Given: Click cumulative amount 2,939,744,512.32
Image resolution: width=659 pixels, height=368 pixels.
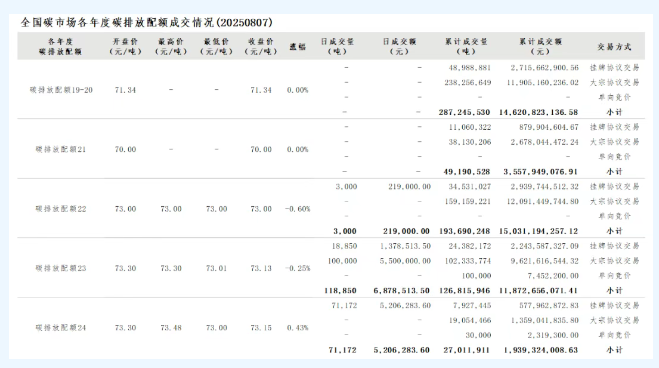Looking at the screenshot, I should pyautogui.click(x=545, y=187).
